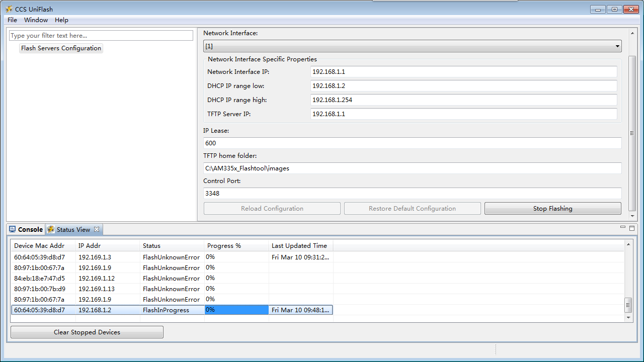This screenshot has height=362, width=644.
Task: Switch to the Status View tab
Action: [73, 229]
